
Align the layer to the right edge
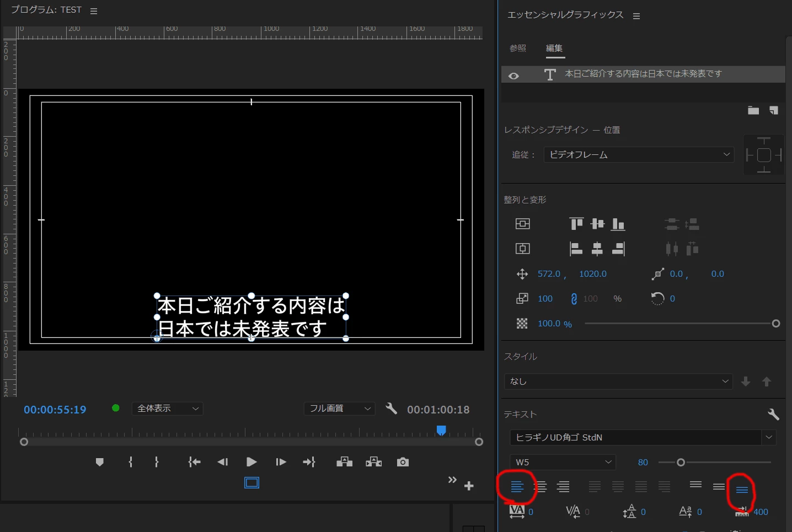tap(618, 249)
